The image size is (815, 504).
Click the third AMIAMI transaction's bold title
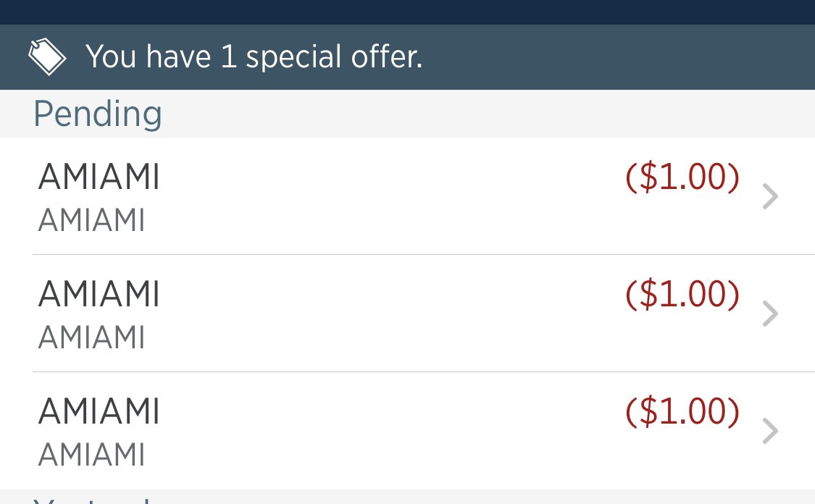tap(99, 412)
